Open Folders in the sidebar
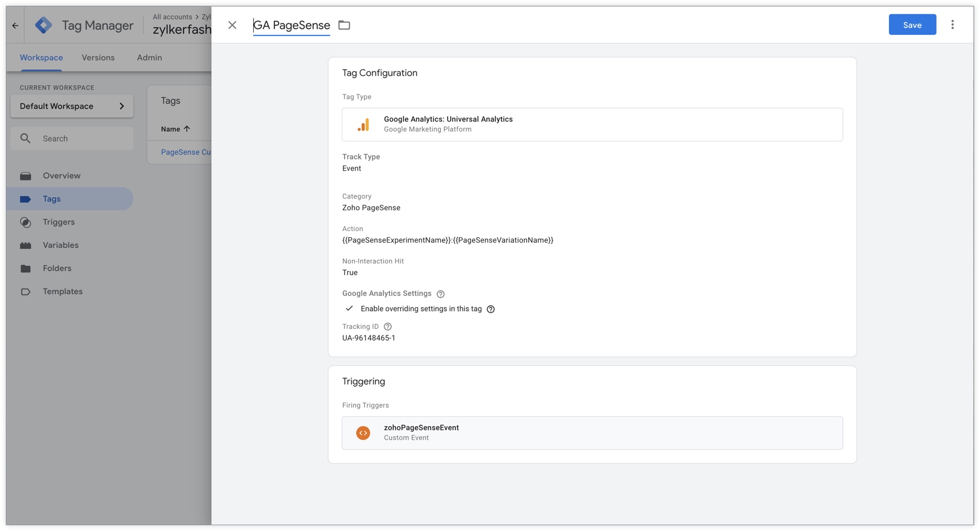 tap(57, 269)
